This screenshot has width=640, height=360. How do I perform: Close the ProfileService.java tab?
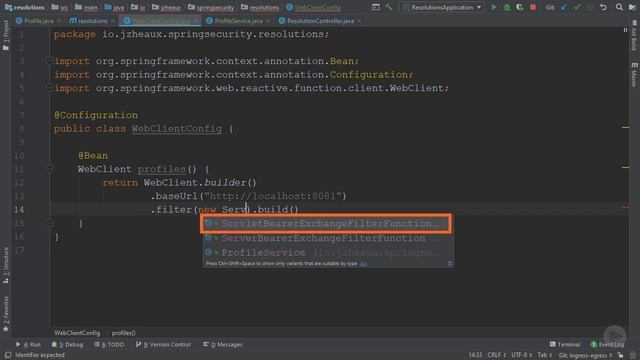tap(268, 21)
